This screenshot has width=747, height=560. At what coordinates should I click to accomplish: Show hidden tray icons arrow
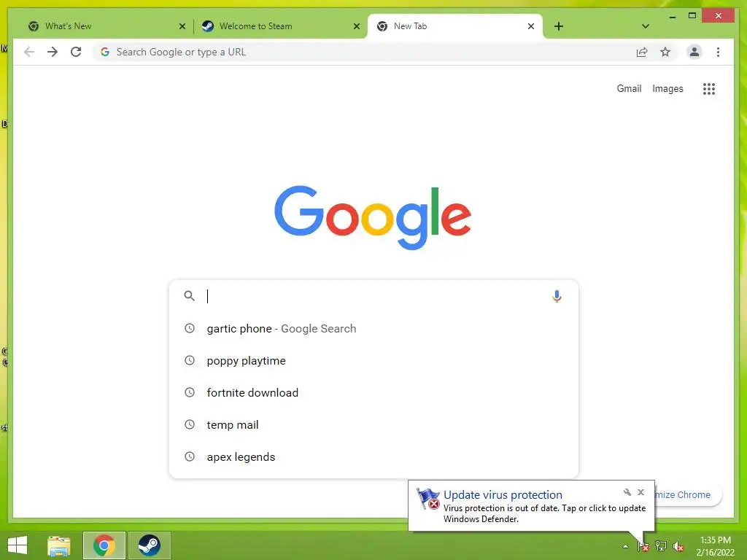click(x=625, y=546)
